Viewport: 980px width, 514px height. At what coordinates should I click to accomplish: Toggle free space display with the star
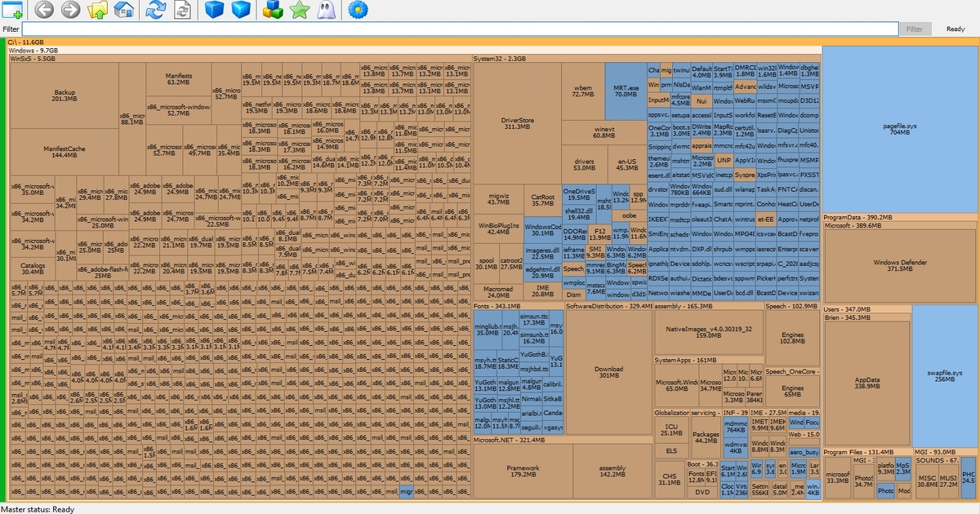(300, 11)
